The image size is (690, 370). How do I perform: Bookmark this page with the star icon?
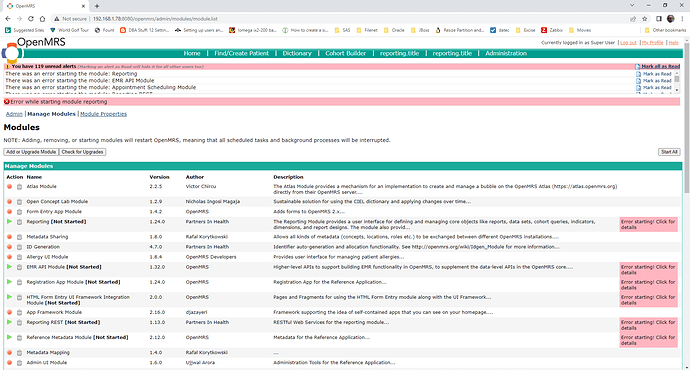coord(645,18)
